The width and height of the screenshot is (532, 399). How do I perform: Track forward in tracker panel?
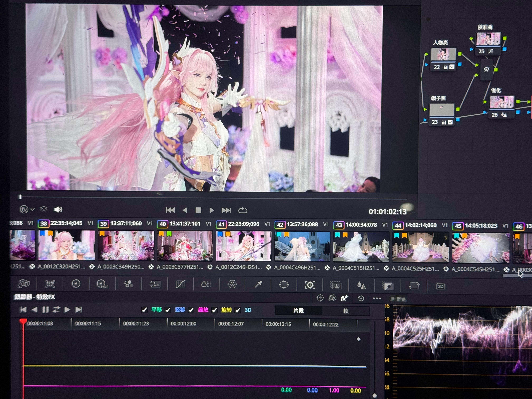click(x=67, y=310)
